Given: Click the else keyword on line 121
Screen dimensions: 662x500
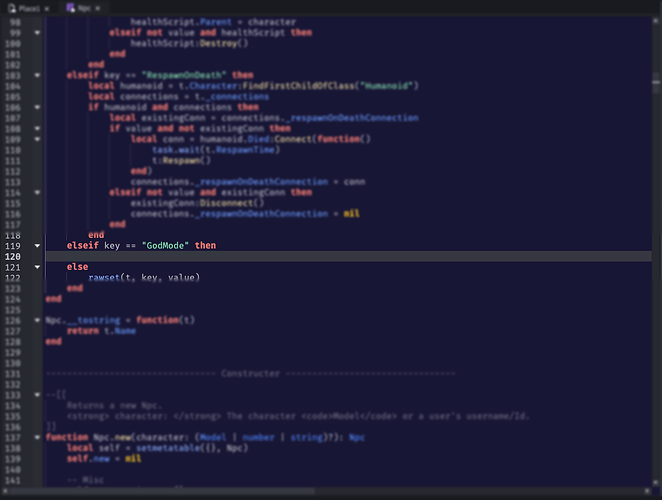Looking at the screenshot, I should coord(77,267).
